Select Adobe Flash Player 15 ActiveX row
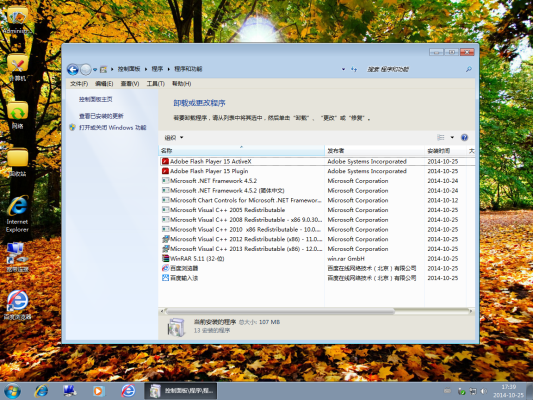The image size is (533, 400). (317, 161)
